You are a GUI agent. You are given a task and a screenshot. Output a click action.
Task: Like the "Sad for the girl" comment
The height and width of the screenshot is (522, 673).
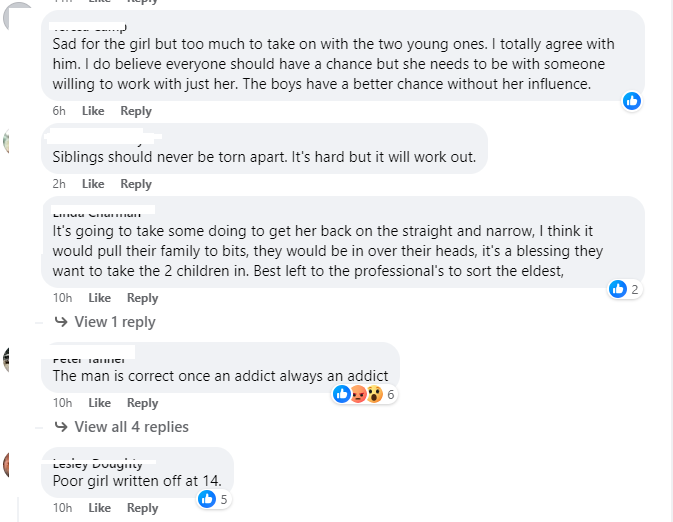coord(93,111)
